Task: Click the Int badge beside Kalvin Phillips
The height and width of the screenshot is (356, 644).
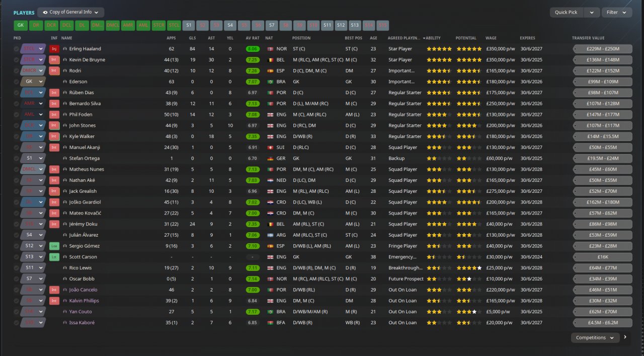Action: 54,301
